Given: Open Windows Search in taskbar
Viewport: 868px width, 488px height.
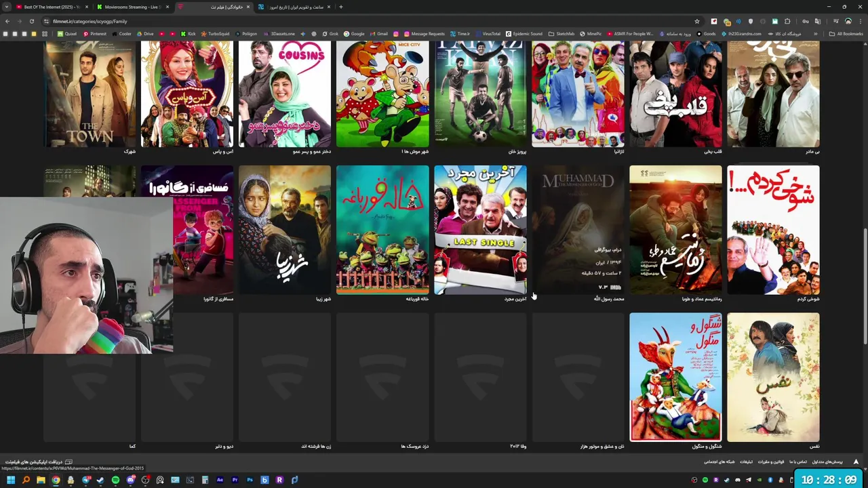Looking at the screenshot, I should point(26,480).
